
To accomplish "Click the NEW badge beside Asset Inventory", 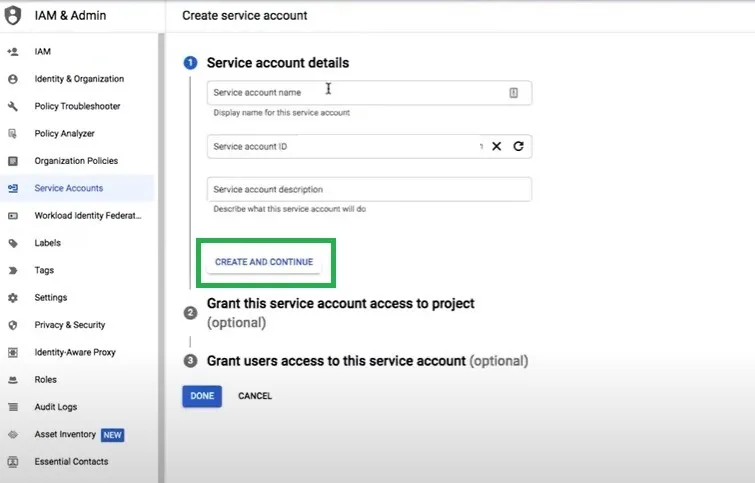I will (112, 435).
